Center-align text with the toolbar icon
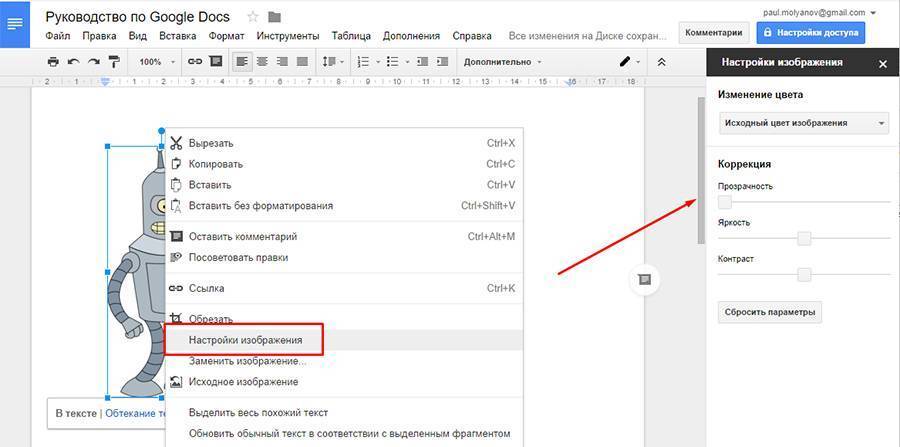Image resolution: width=900 pixels, height=447 pixels. coord(262,62)
